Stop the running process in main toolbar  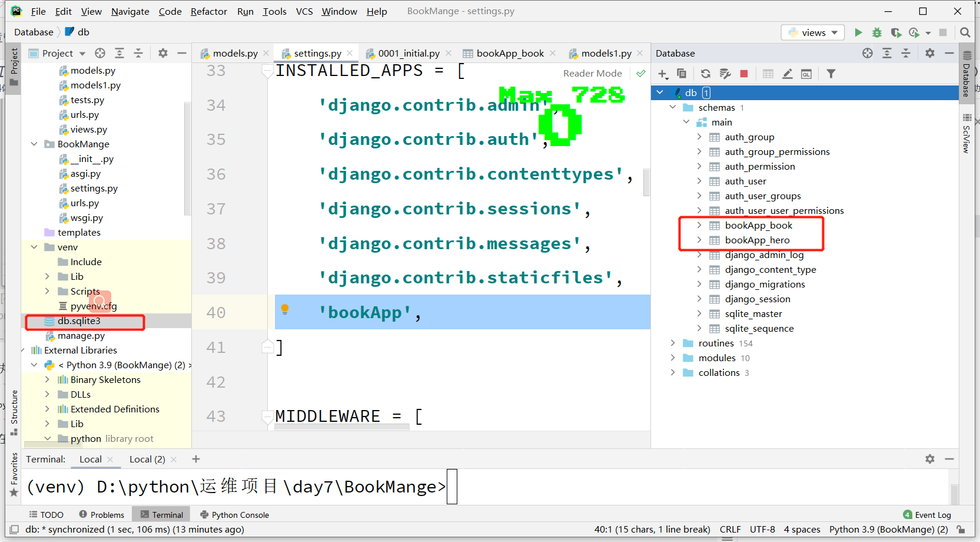[x=943, y=32]
